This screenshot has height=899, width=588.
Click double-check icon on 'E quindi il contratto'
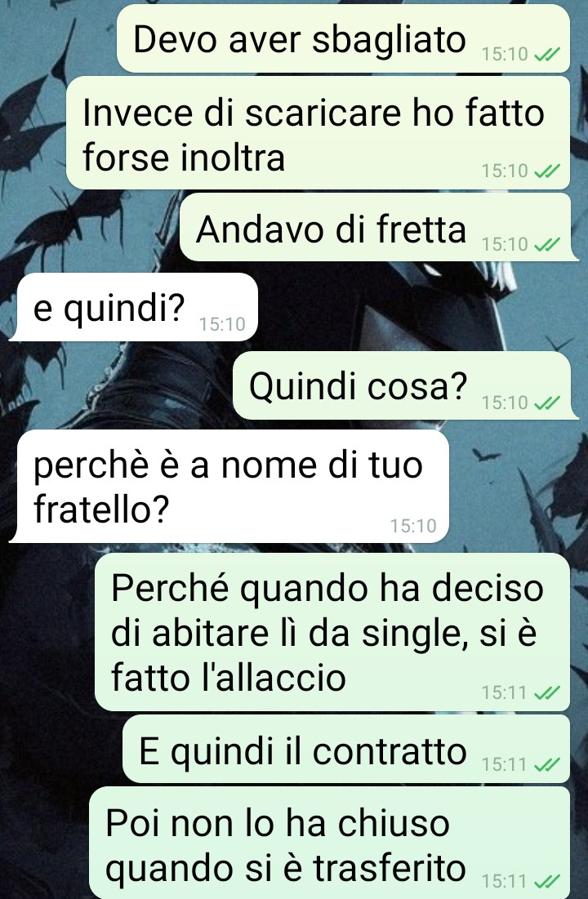point(546,765)
